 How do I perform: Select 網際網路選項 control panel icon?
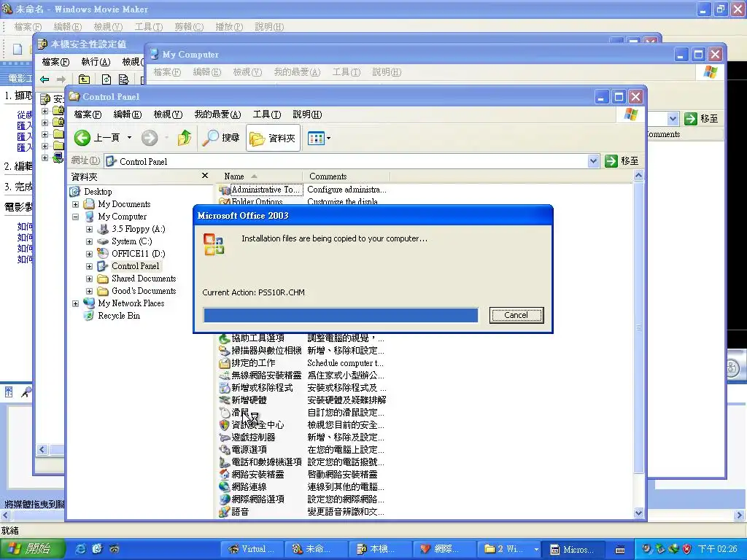[258, 499]
